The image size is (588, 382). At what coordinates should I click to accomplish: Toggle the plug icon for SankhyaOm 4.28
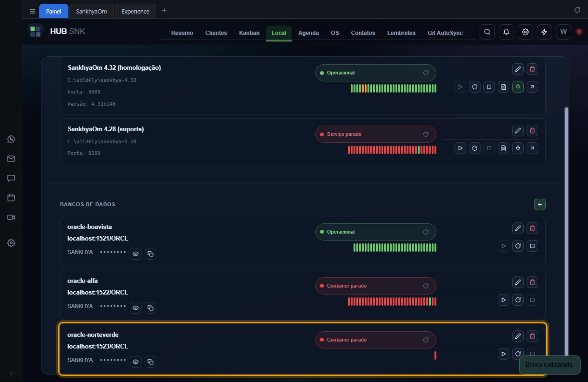(x=518, y=148)
